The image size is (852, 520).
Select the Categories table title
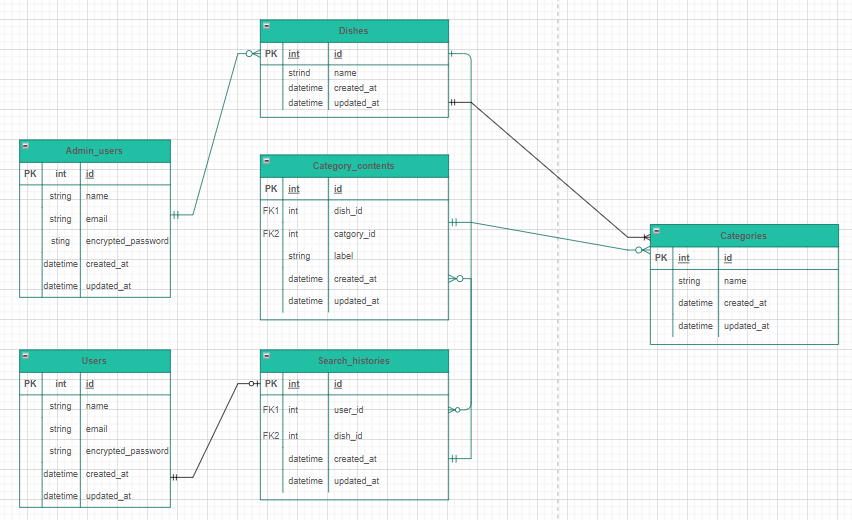[743, 236]
